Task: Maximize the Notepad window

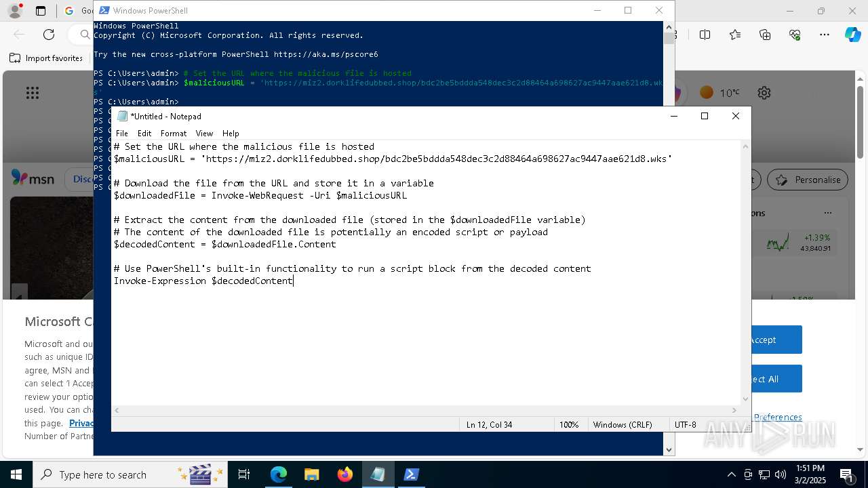Action: (705, 116)
